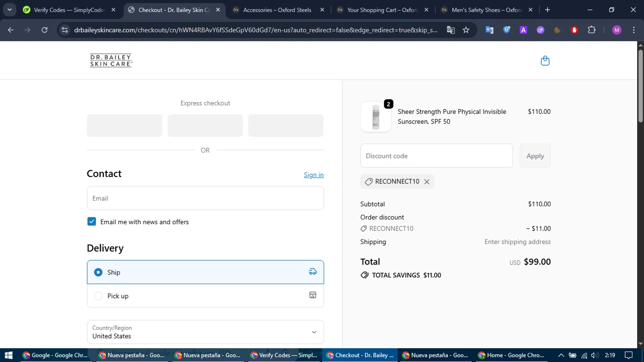Reload the checkout page

click(x=44, y=30)
